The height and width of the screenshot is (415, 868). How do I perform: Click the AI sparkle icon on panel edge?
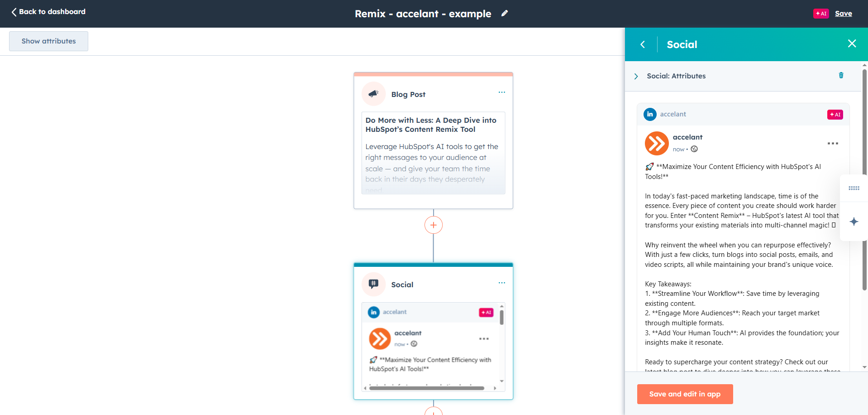coord(854,222)
